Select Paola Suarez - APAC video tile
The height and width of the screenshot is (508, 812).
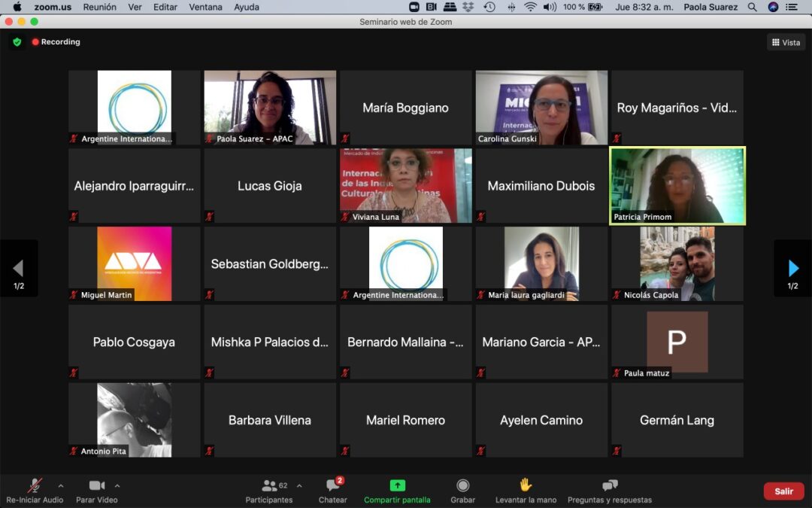[270, 108]
